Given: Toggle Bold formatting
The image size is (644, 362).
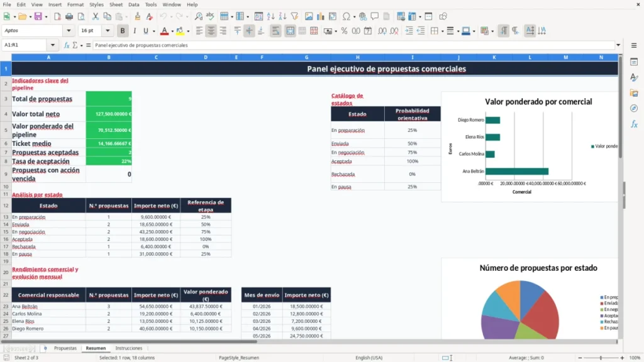Looking at the screenshot, I should (123, 31).
